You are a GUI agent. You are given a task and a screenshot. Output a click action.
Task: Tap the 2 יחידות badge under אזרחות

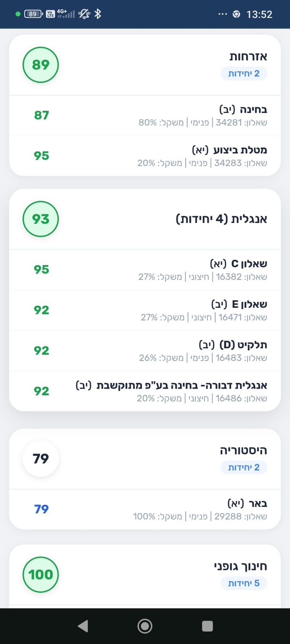click(244, 73)
